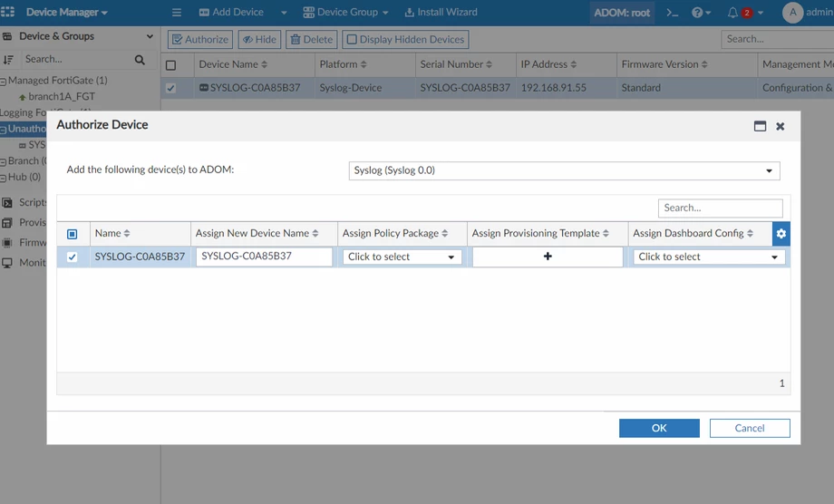Expand the Add Device dropdown arrow
The width and height of the screenshot is (834, 504).
coord(284,13)
